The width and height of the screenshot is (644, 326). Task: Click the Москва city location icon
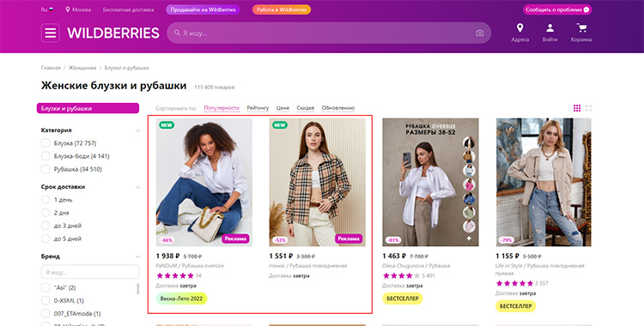point(68,9)
